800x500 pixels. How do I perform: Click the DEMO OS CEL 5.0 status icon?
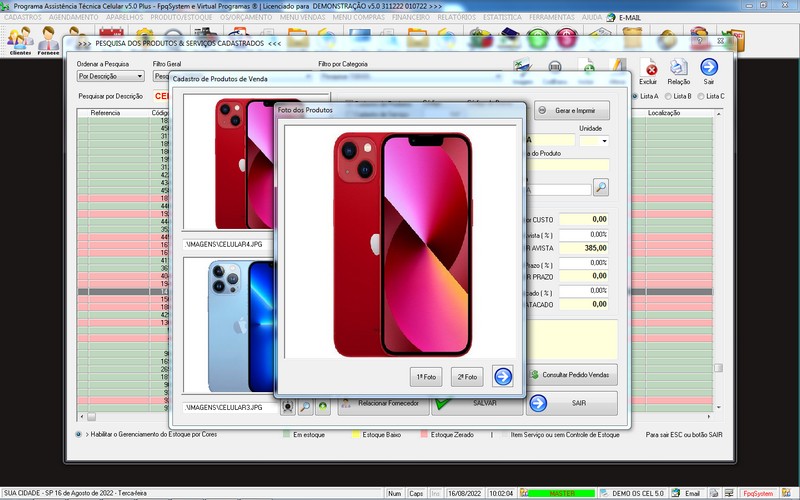tap(604, 493)
